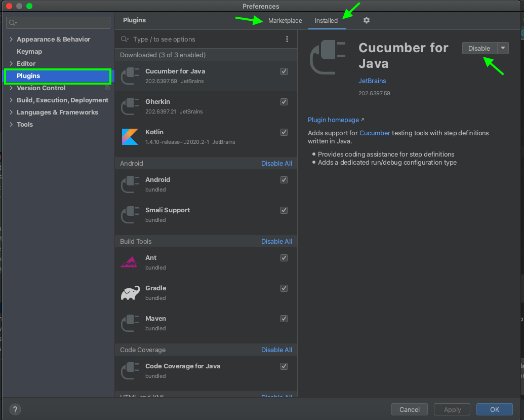Click the Version Control project-level settings icon

[x=107, y=88]
